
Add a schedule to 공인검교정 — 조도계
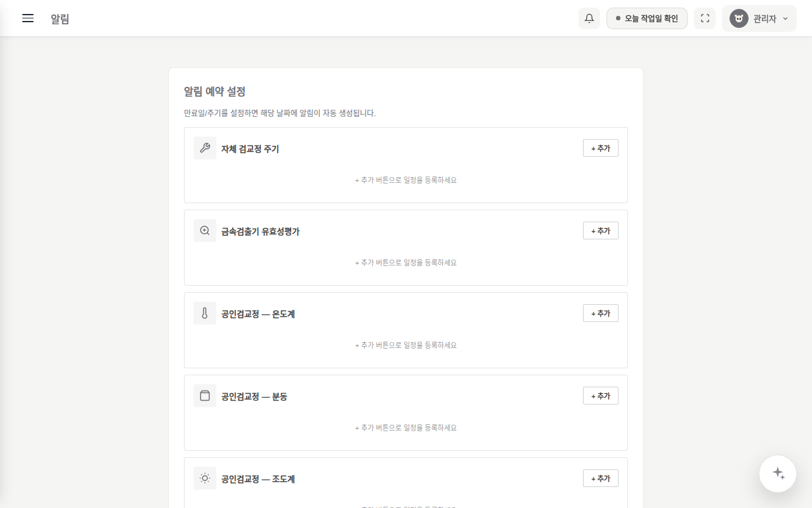coord(601,478)
